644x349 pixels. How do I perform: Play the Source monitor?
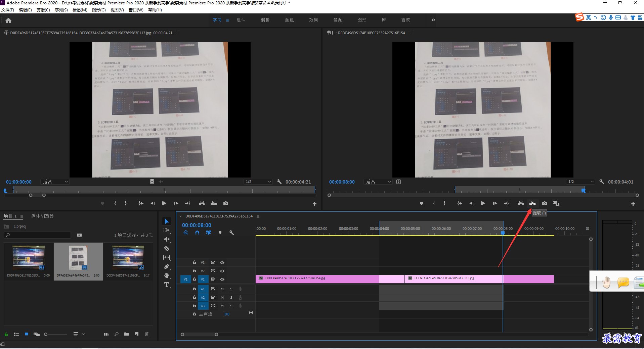[x=164, y=203]
